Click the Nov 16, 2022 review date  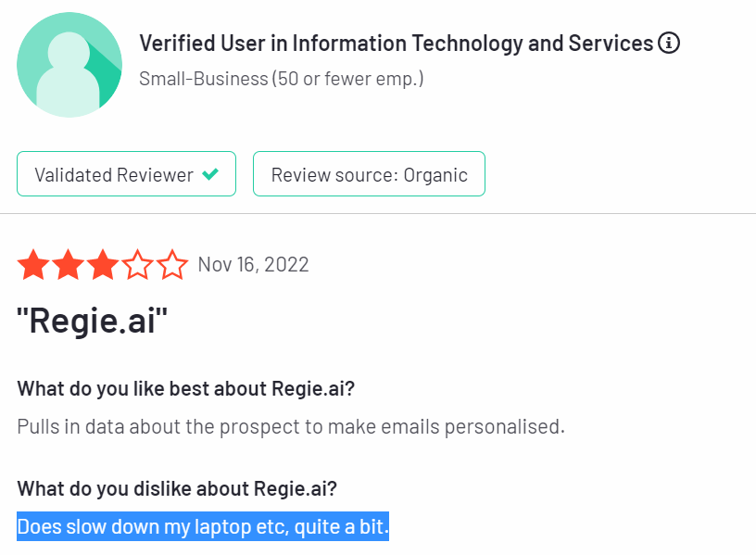point(254,264)
